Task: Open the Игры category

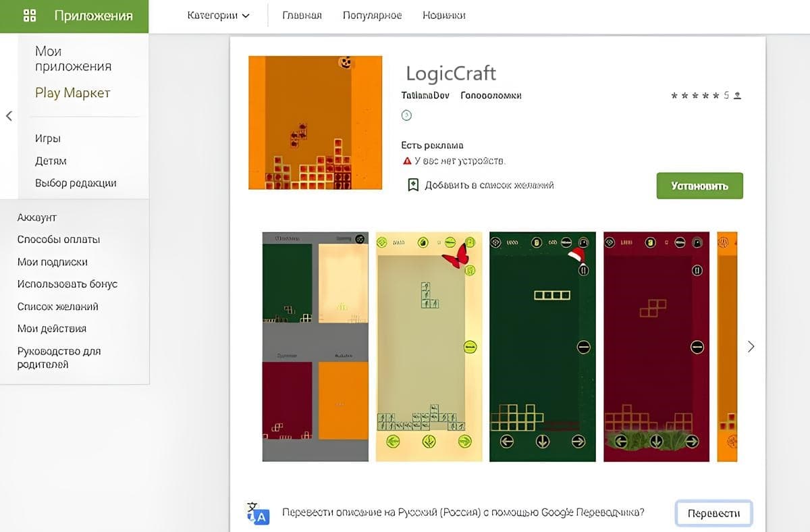Action: coord(48,138)
